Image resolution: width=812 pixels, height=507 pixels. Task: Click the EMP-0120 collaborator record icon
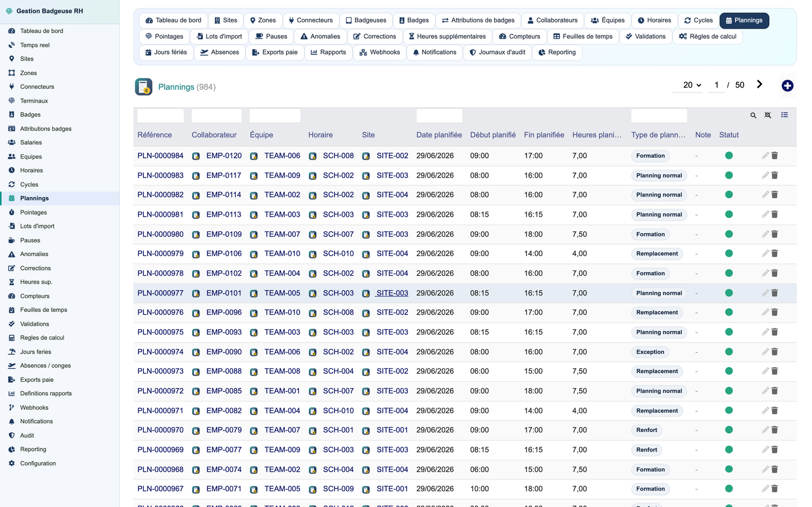tap(196, 156)
